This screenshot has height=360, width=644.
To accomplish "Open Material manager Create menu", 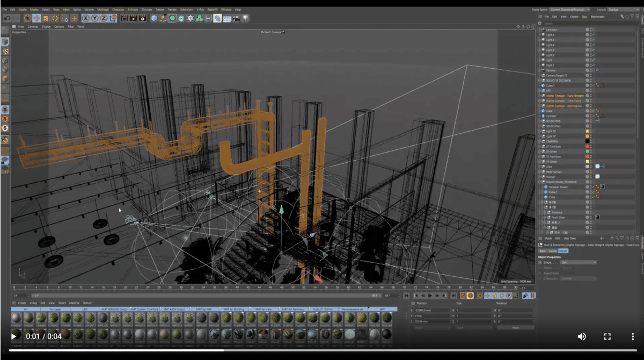I will (x=22, y=303).
